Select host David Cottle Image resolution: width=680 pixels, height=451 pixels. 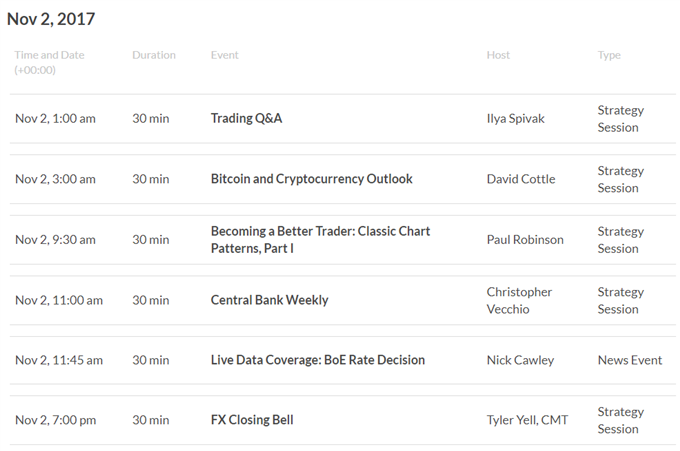point(521,179)
